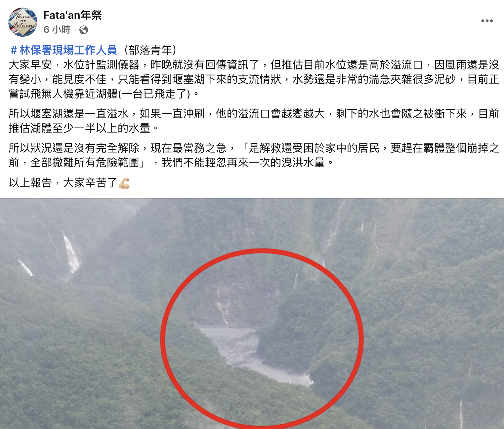Viewport: 504px width, 429px height.
Task: Open the Fata'an年祭 page profile picture
Action: 23,22
